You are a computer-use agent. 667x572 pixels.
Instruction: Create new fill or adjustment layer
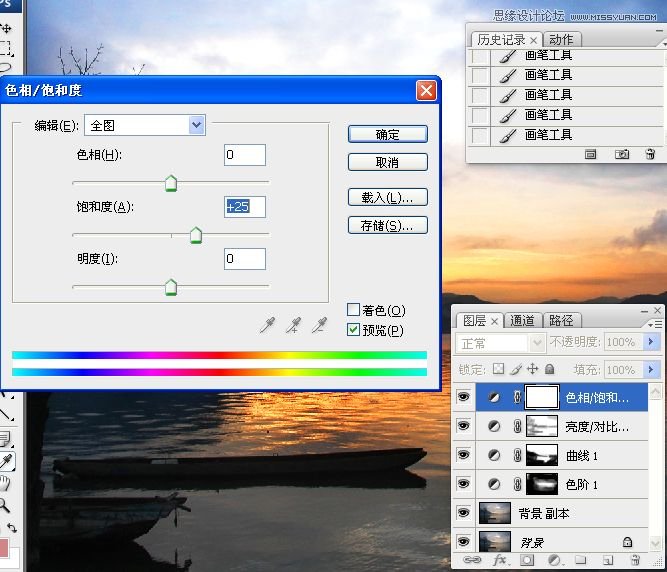click(x=554, y=560)
